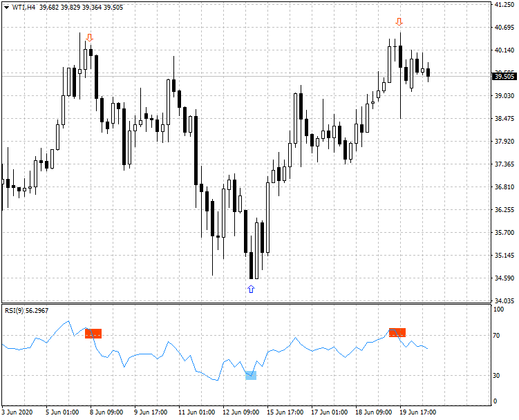The image size is (519, 420).
Task: Click the RSI scale value 100
Action: tap(498, 309)
